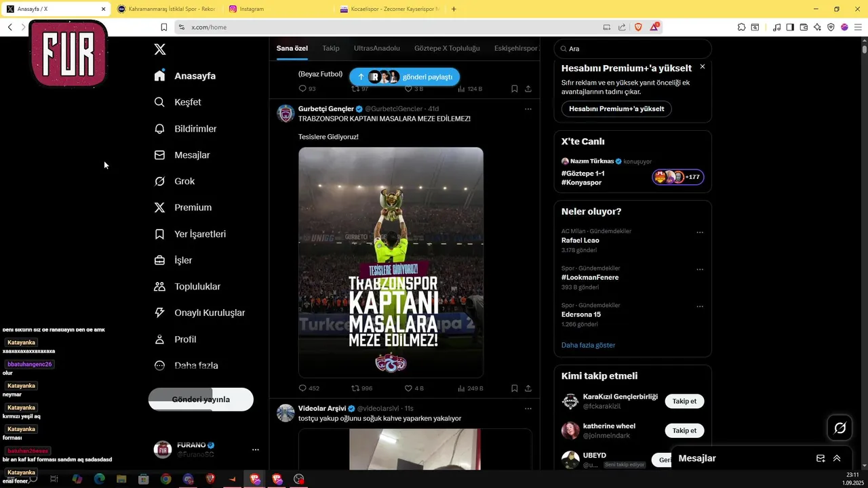Viewport: 868px width, 488px height.
Task: Follow KaraKızıl Gençlerbirliği
Action: point(684,401)
